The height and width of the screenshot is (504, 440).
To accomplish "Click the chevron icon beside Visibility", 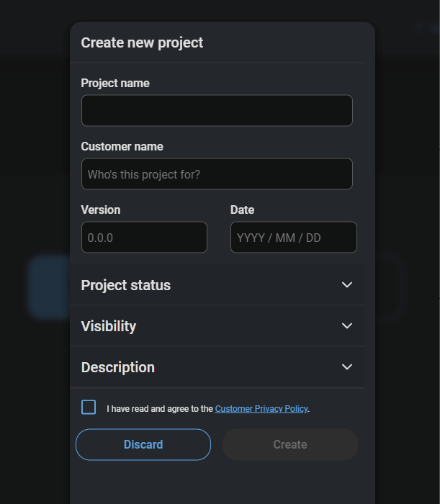I will 347,326.
